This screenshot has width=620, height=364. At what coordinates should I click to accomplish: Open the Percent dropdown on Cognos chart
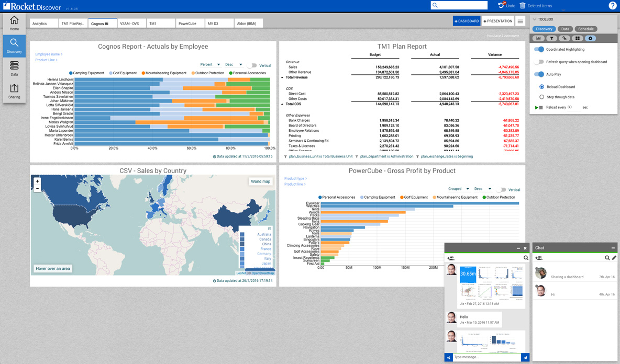click(x=210, y=65)
